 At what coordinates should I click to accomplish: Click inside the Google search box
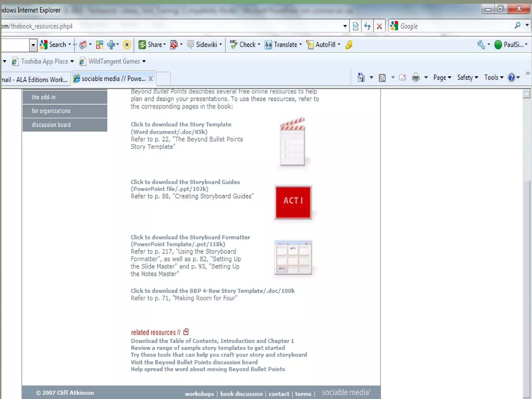(x=455, y=26)
